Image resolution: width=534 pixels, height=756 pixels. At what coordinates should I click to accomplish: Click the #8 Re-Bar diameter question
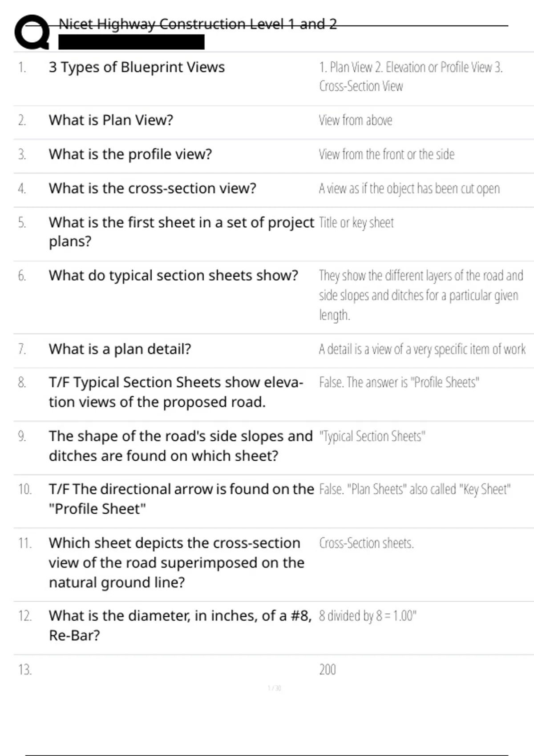pyautogui.click(x=180, y=625)
